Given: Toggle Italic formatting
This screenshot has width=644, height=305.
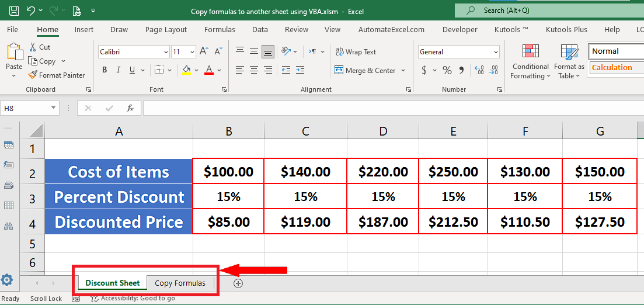Looking at the screenshot, I should (119, 70).
